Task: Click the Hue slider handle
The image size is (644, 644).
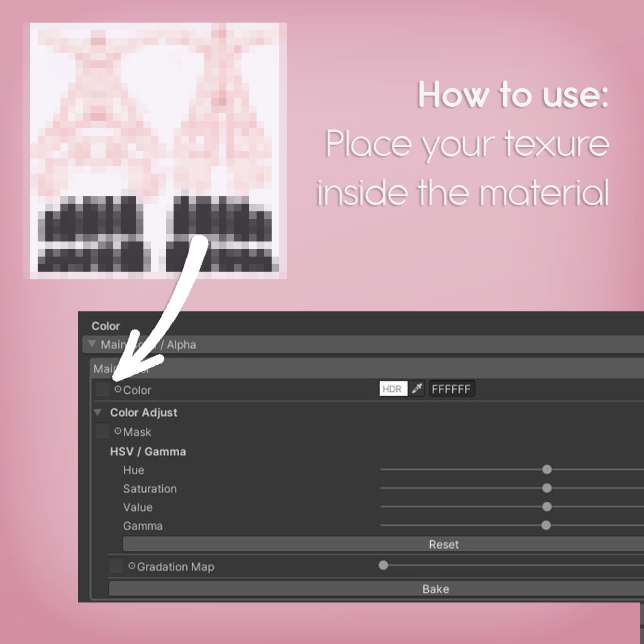Action: pos(547,469)
